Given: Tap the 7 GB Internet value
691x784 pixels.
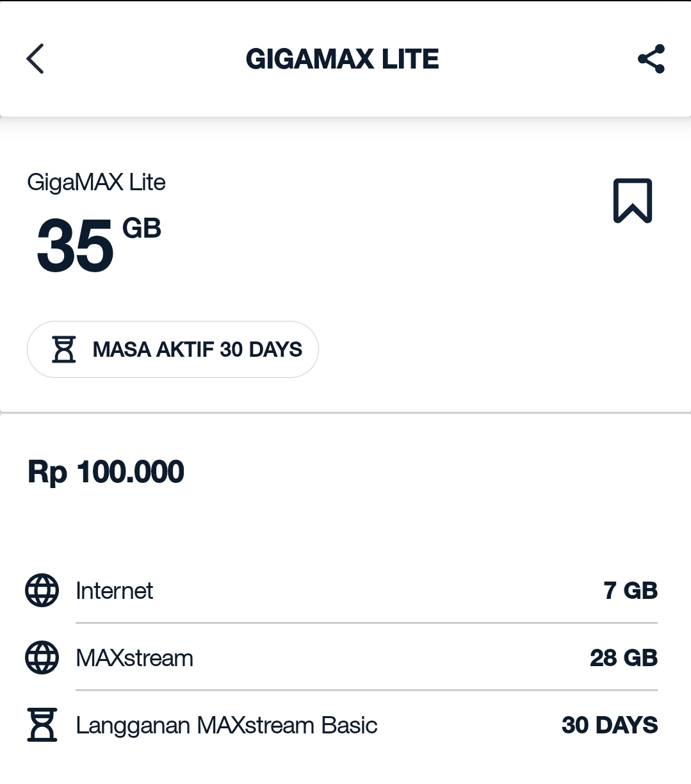Looking at the screenshot, I should [x=630, y=591].
